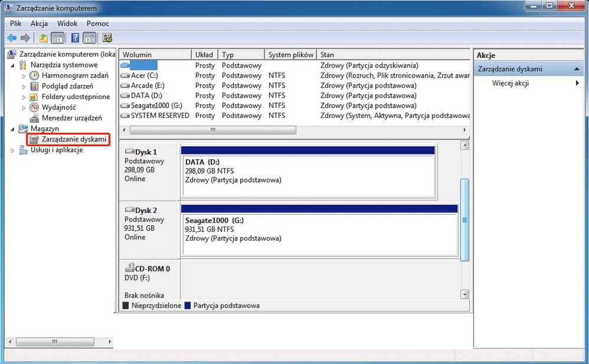Click the CD-ROM 0 drive icon
The image size is (589, 364).
pos(130,267)
